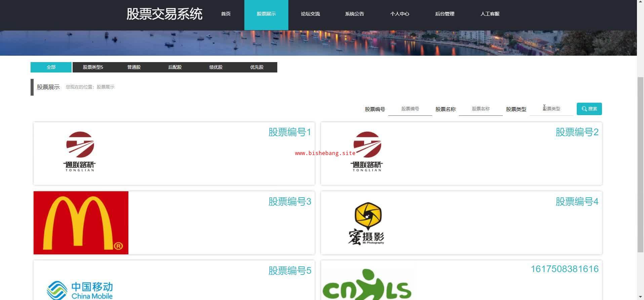Open 个人中心 in the navigation bar
This screenshot has width=644, height=300.
point(400,14)
